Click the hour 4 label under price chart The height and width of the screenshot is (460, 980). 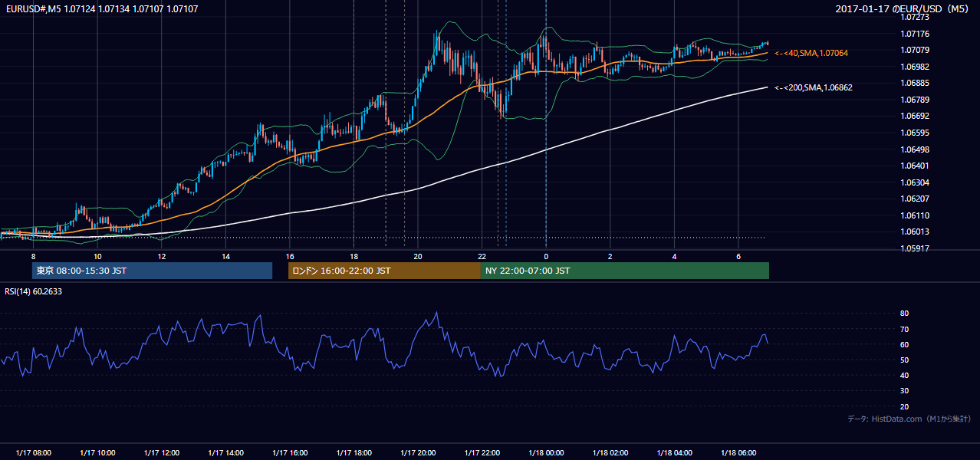(674, 256)
